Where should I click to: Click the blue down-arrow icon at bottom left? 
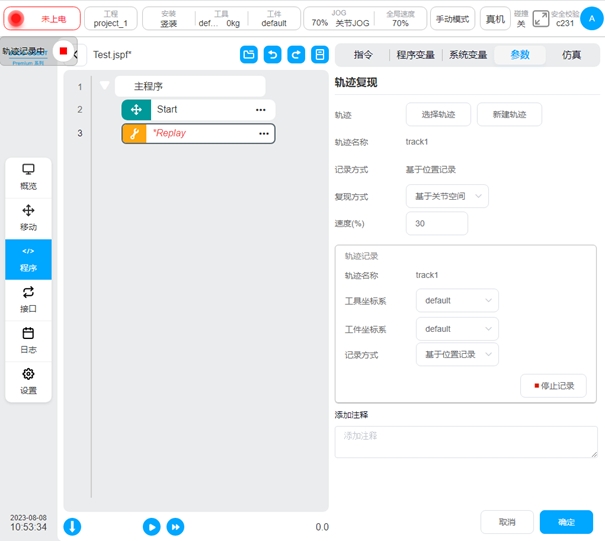[x=72, y=526]
